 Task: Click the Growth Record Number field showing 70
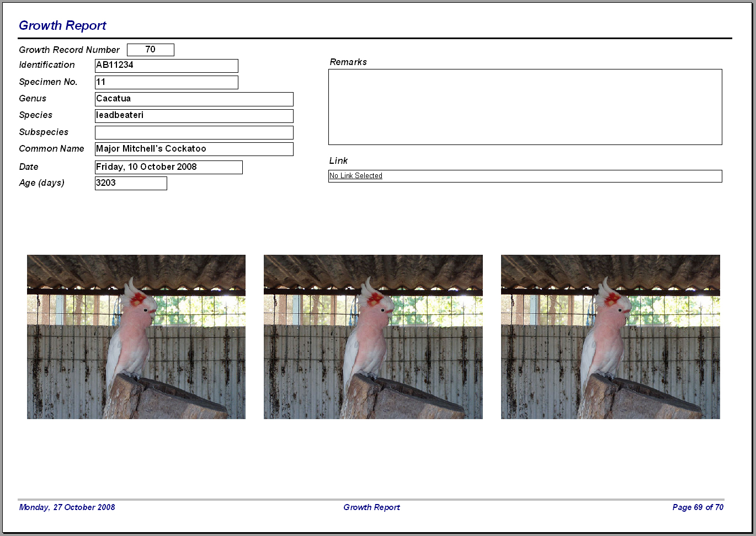point(151,50)
